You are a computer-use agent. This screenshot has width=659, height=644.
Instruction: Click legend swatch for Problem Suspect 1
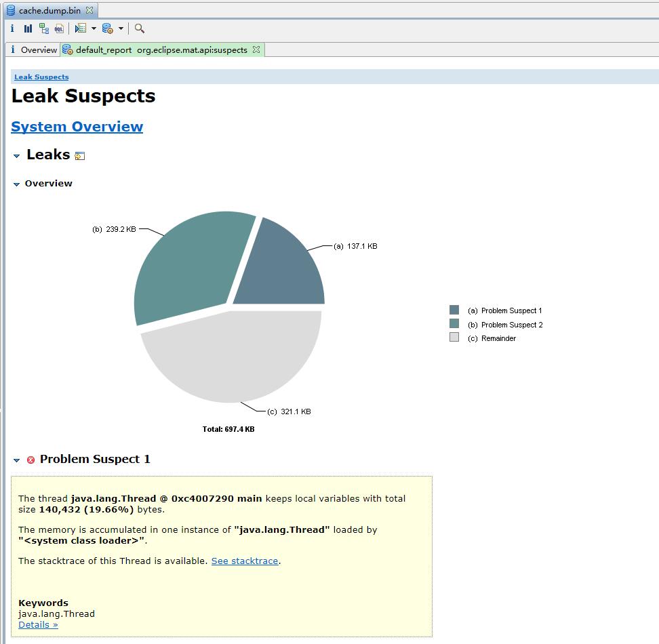point(454,310)
